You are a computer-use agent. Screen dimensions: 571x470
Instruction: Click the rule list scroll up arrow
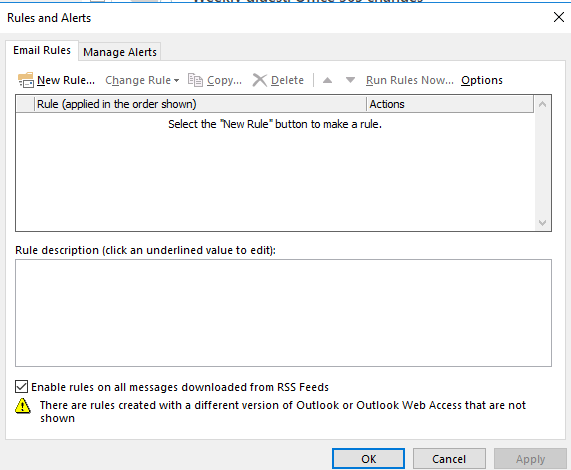[542, 104]
